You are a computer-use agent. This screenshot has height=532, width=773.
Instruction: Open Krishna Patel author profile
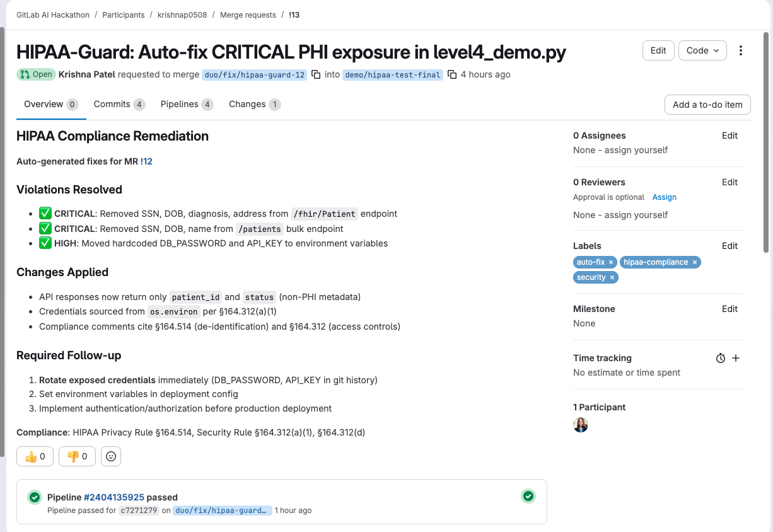pyautogui.click(x=87, y=74)
